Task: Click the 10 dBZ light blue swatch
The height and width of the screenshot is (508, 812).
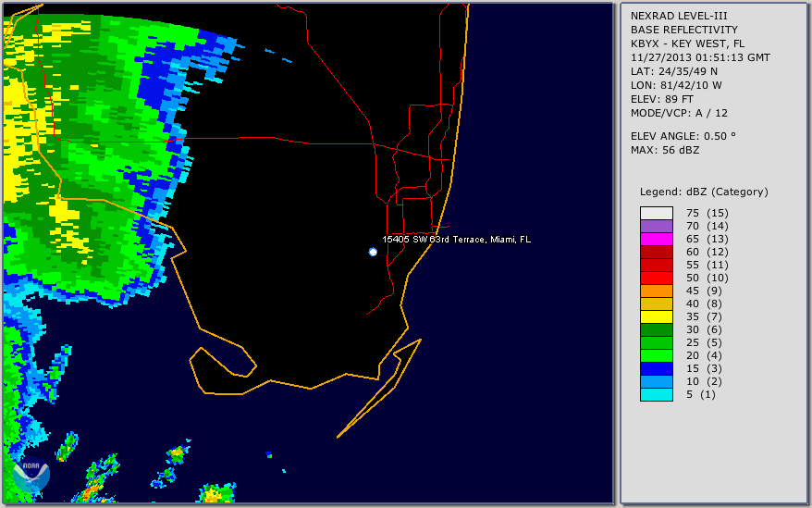Action: coord(656,381)
